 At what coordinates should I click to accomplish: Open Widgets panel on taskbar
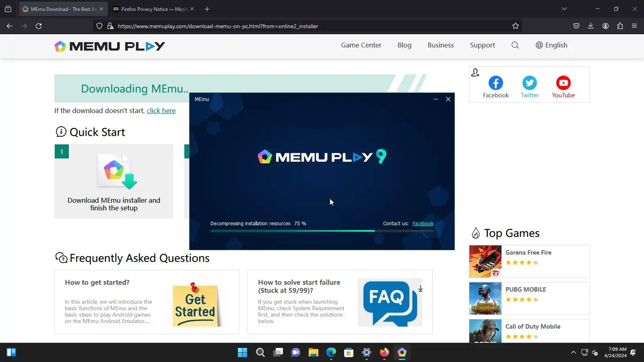(x=11, y=353)
